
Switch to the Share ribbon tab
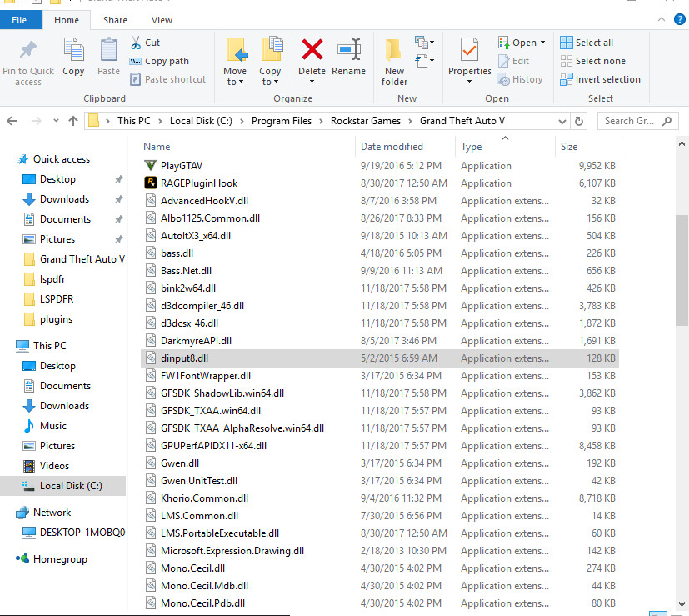tap(115, 20)
